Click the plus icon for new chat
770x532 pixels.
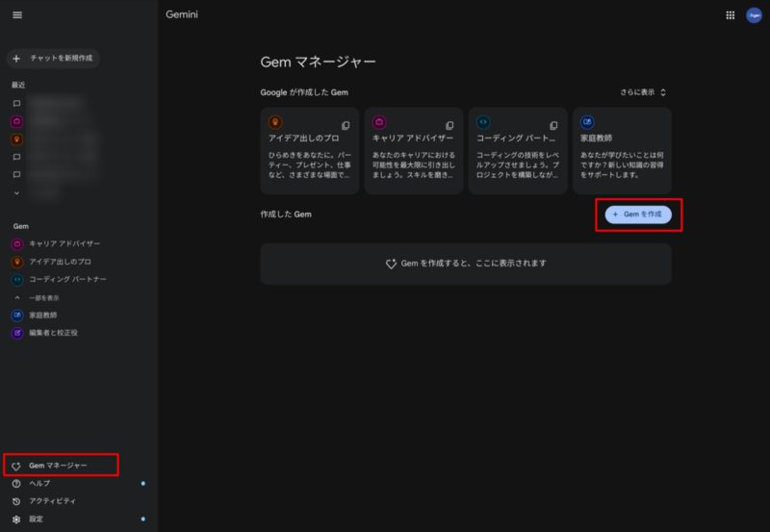click(x=16, y=59)
